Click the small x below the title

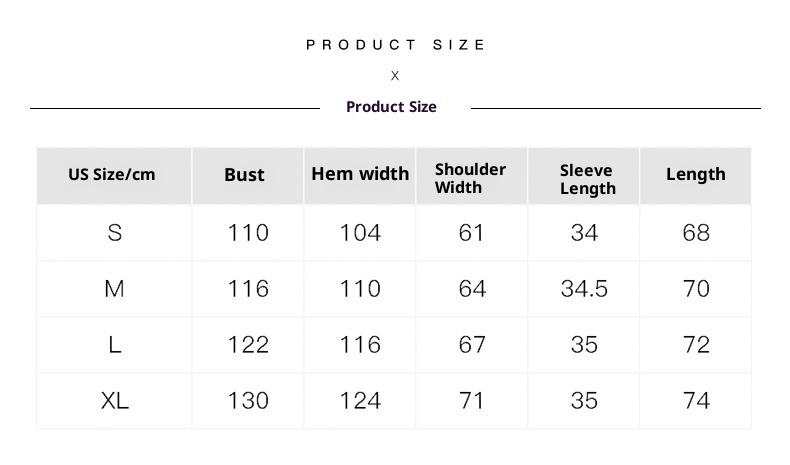[x=395, y=76]
